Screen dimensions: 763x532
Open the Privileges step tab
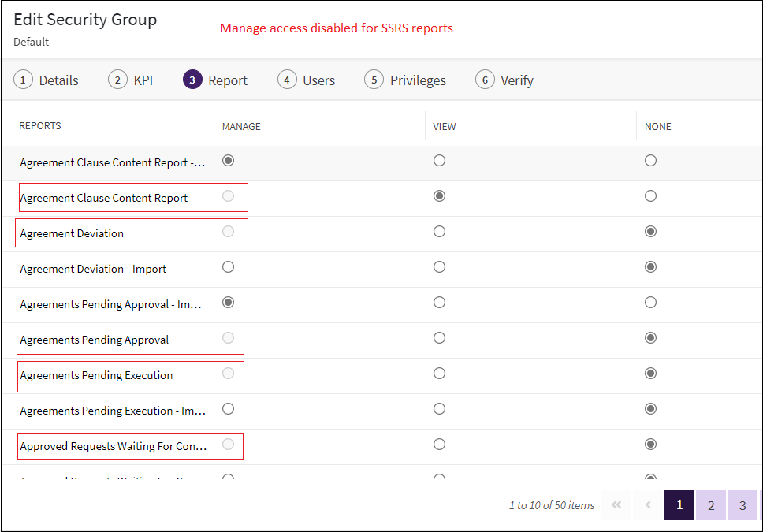(405, 80)
